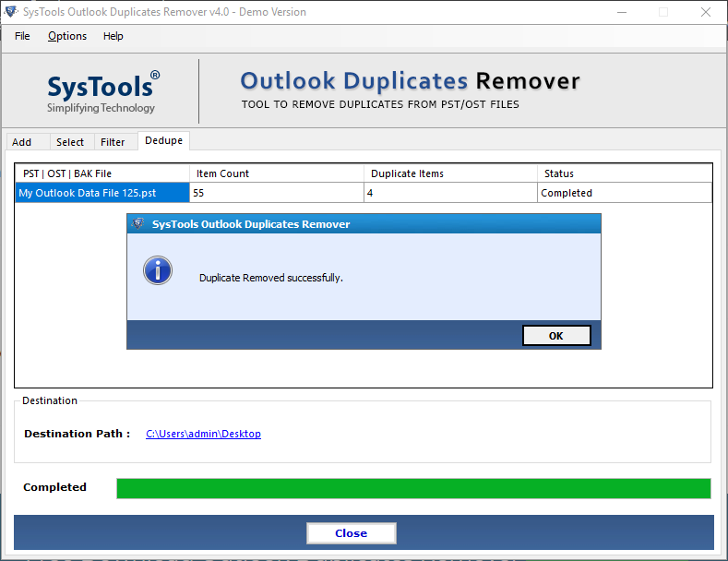Close the application window with X
The width and height of the screenshot is (728, 561).
pyautogui.click(x=706, y=12)
